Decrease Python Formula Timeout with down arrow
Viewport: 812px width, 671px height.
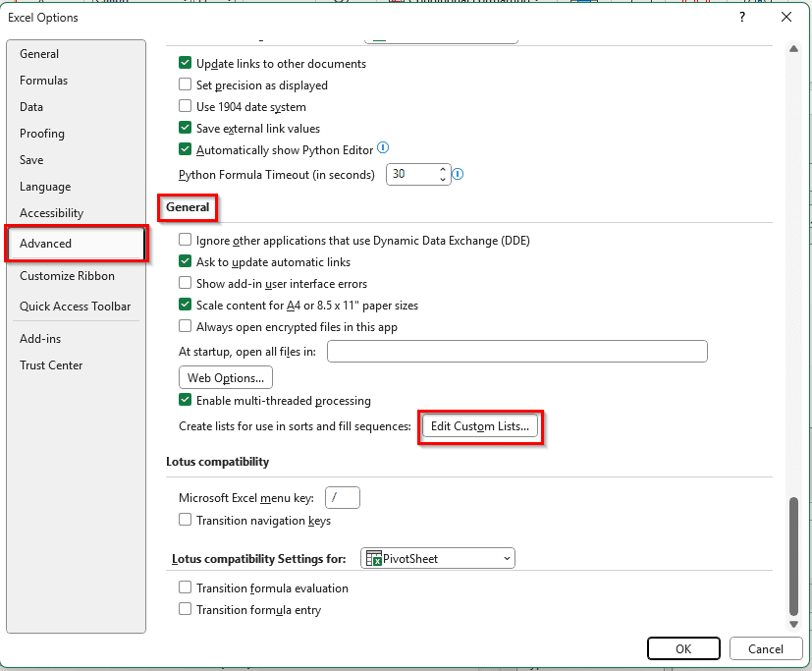[443, 180]
